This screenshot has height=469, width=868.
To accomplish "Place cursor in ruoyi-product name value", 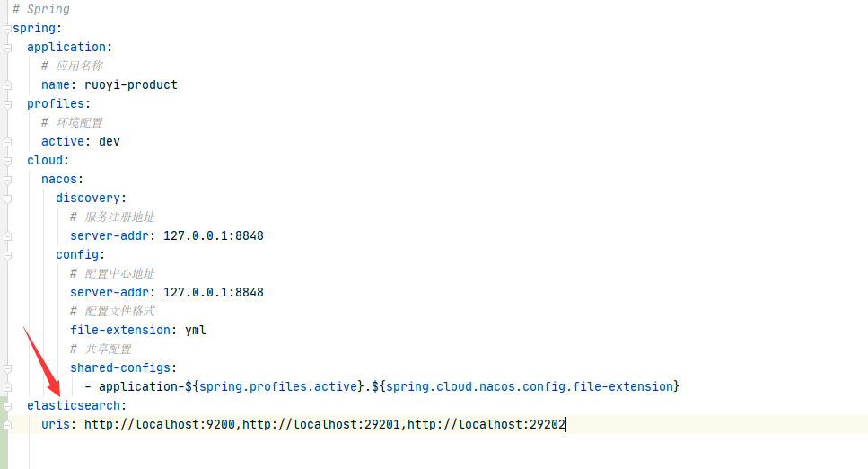I will (x=131, y=84).
